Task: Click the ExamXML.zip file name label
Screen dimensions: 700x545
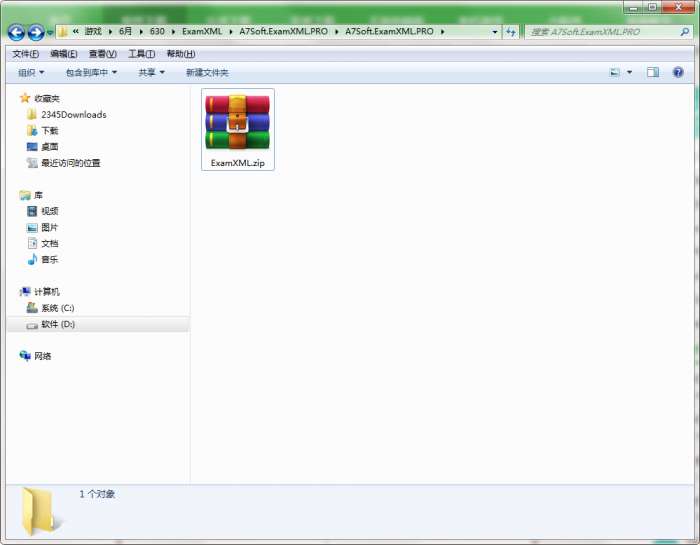Action: tap(238, 163)
